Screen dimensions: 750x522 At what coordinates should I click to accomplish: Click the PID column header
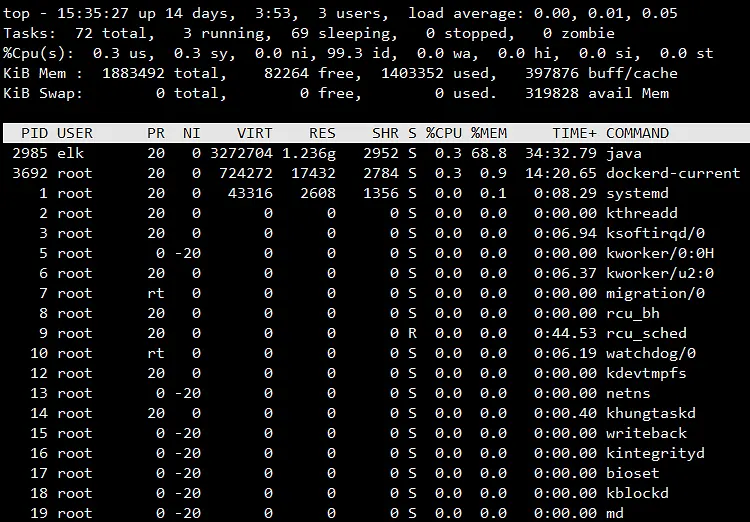(x=34, y=133)
